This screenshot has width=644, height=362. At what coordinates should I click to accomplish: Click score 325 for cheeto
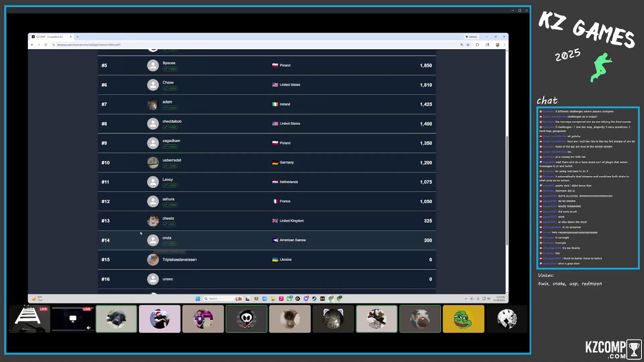click(x=428, y=221)
